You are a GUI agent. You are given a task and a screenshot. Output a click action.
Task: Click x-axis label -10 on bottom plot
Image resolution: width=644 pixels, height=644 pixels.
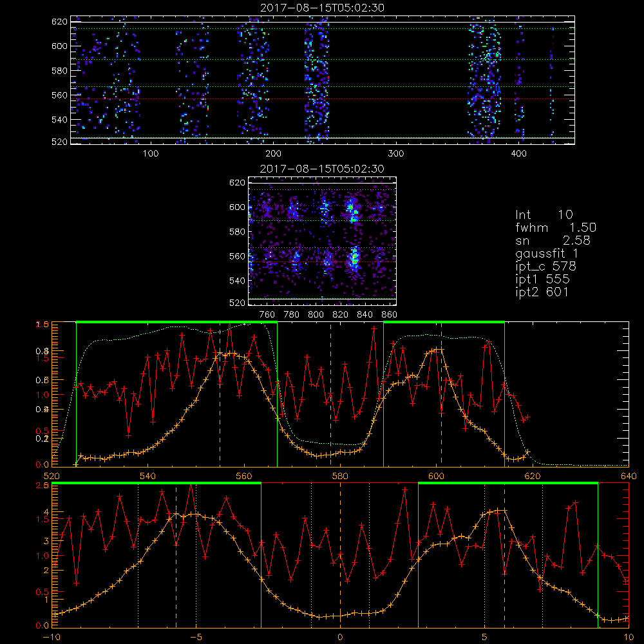[52, 638]
